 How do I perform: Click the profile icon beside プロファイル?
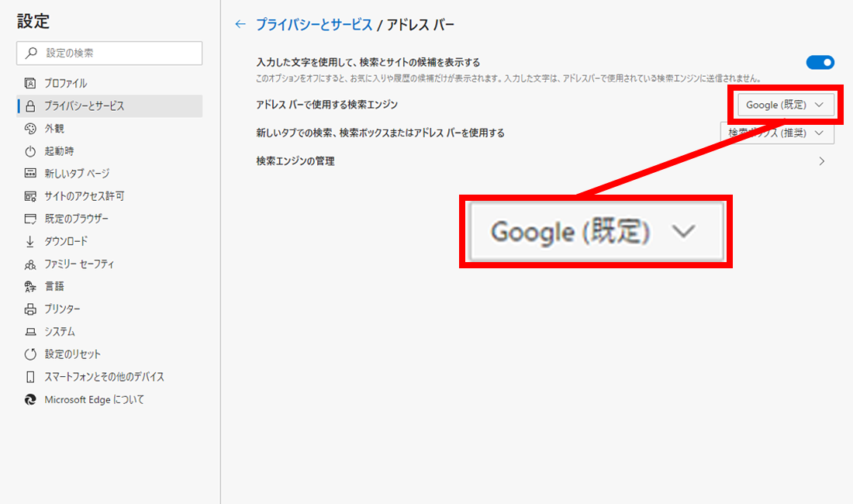point(30,83)
